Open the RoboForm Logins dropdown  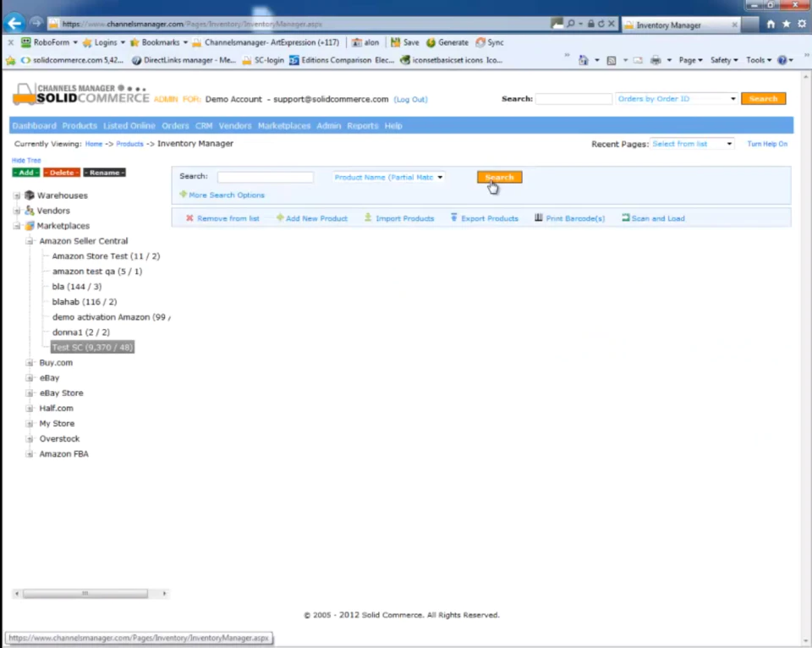click(103, 42)
